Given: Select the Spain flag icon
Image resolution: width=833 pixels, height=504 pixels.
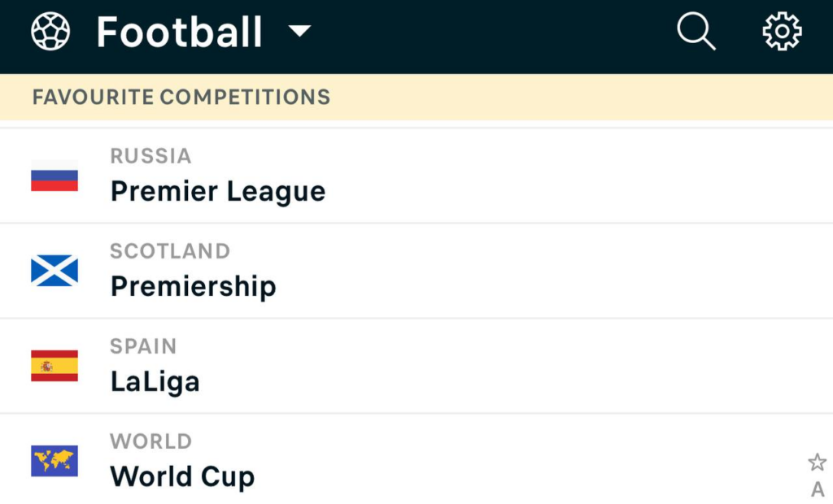Looking at the screenshot, I should [x=55, y=366].
